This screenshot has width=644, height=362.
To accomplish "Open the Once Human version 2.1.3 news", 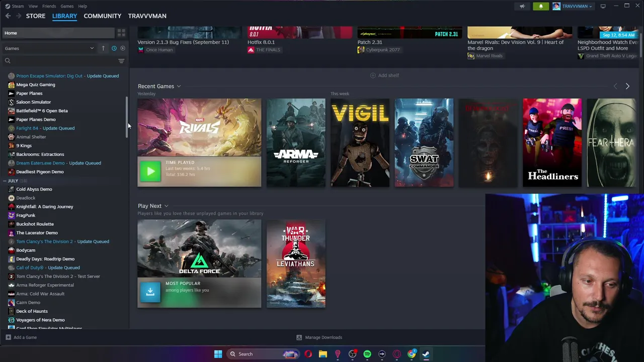I will 183,42.
